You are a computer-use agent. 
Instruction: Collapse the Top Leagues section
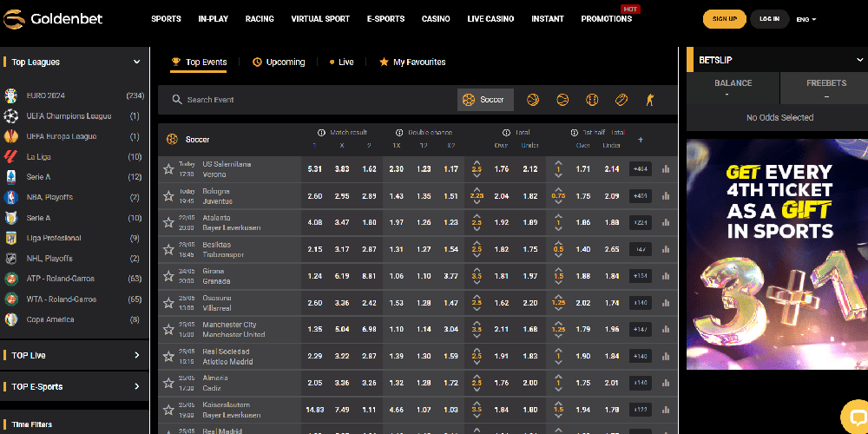click(136, 62)
